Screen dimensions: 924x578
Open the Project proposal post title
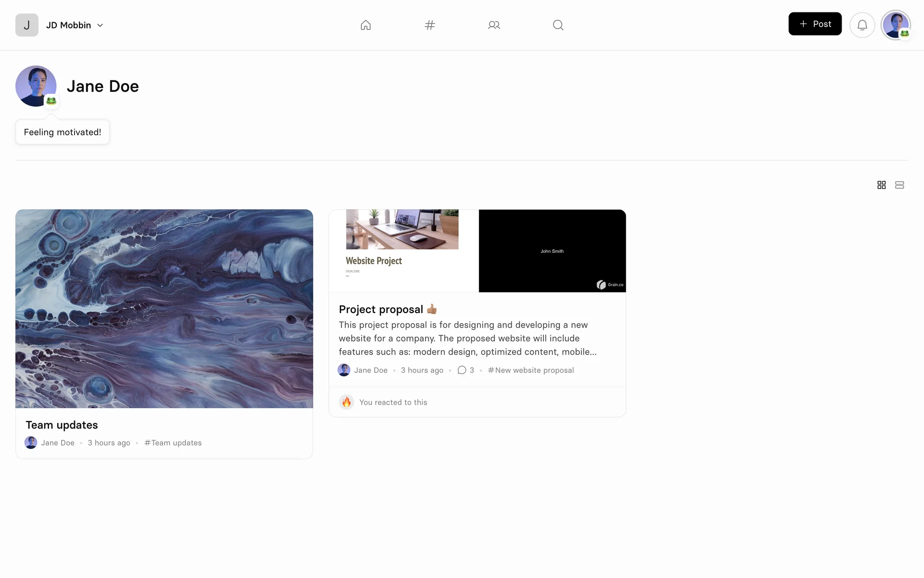(x=381, y=309)
